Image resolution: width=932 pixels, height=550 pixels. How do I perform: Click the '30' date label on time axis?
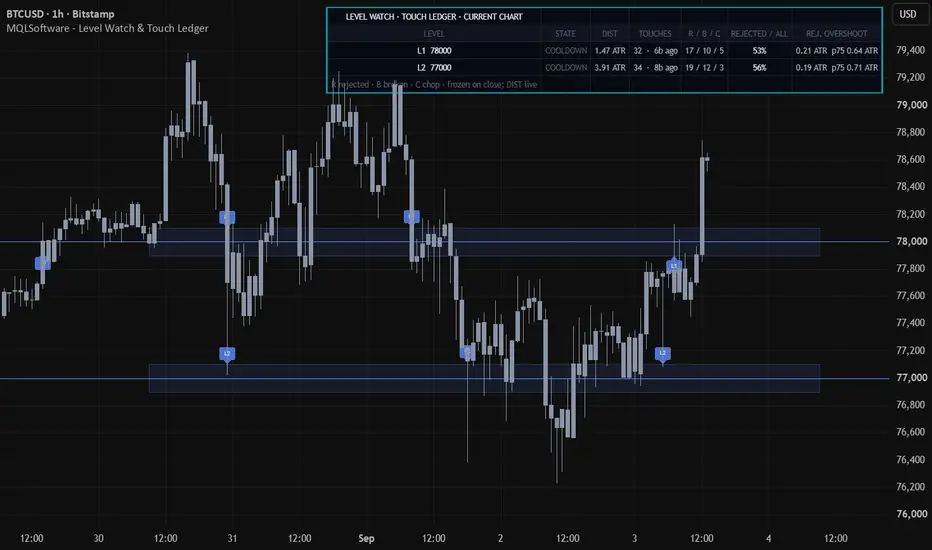coord(99,538)
